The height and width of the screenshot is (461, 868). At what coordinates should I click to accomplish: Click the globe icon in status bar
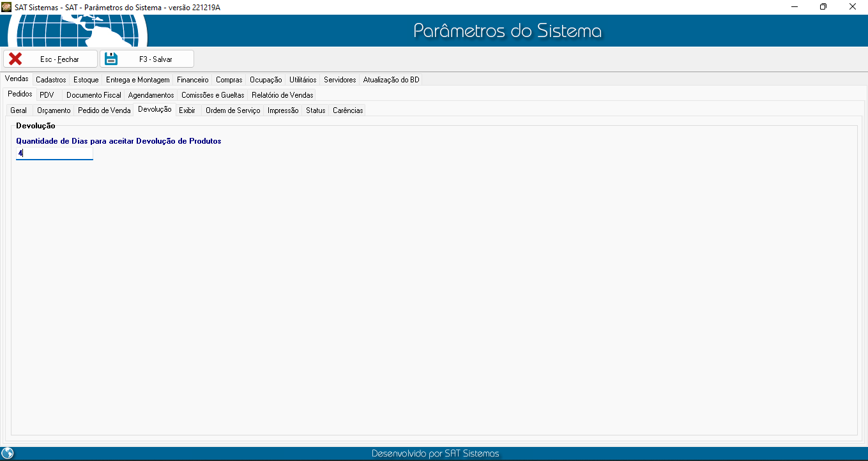coord(8,453)
